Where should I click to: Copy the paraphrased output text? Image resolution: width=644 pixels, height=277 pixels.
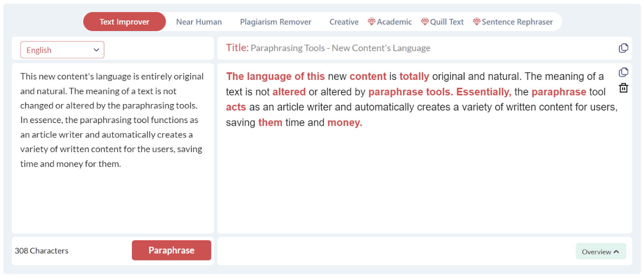(623, 72)
